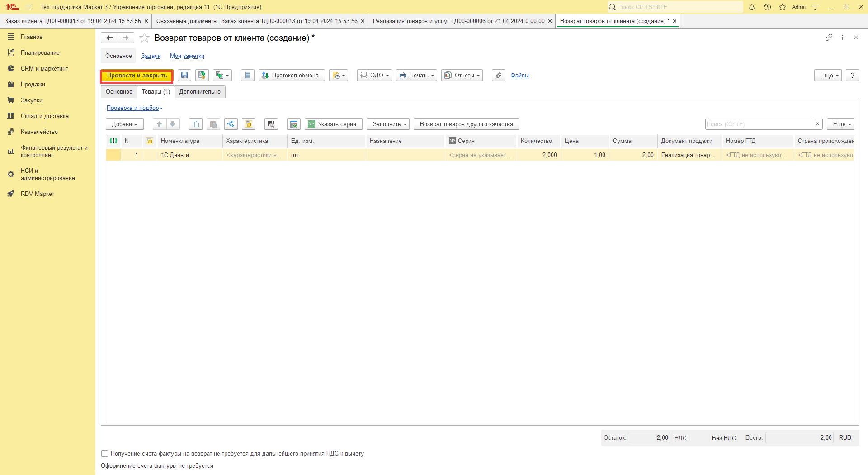Click the split row icon in goods toolbar
This screenshot has width=868, height=475.
[x=231, y=124]
